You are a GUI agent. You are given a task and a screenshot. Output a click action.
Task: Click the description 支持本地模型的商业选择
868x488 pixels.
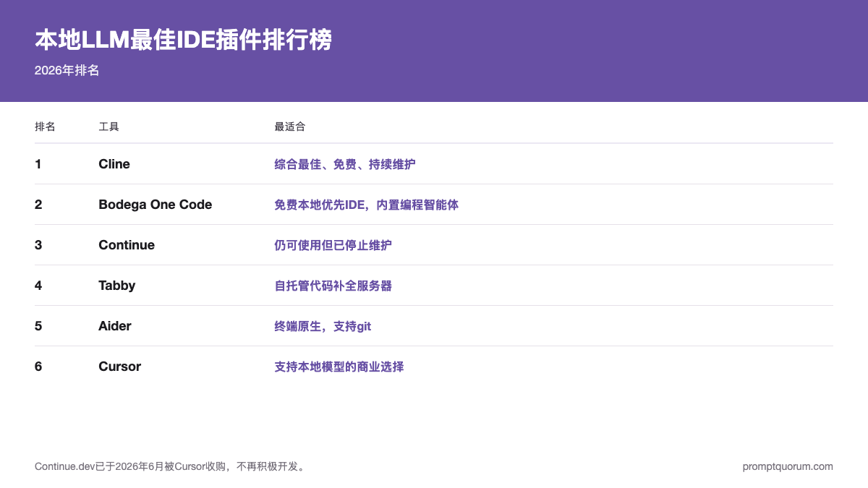pyautogui.click(x=339, y=367)
